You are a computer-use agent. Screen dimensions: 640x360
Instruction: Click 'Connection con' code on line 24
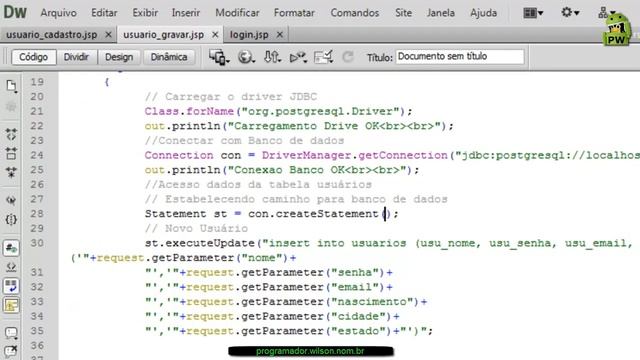point(193,155)
